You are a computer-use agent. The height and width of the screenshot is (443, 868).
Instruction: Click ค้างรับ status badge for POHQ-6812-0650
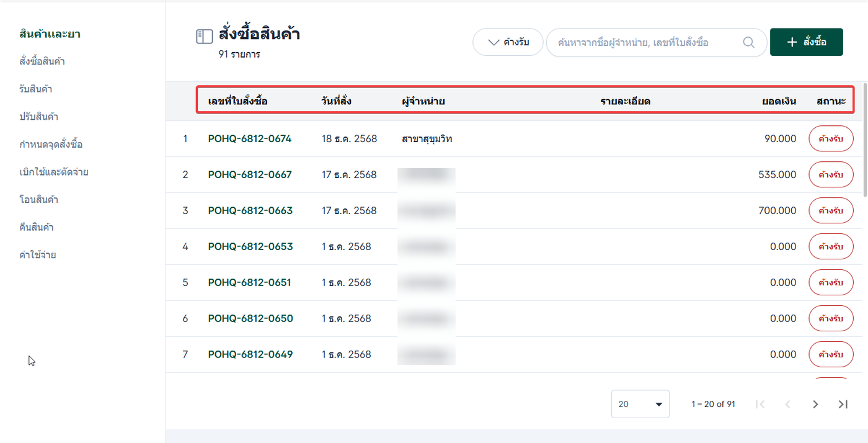pyautogui.click(x=831, y=318)
